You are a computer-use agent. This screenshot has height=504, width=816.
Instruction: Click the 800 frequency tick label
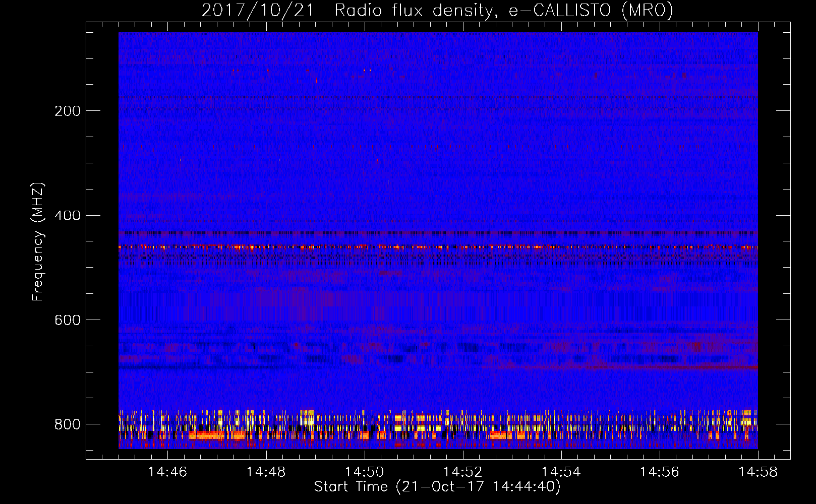[68, 424]
